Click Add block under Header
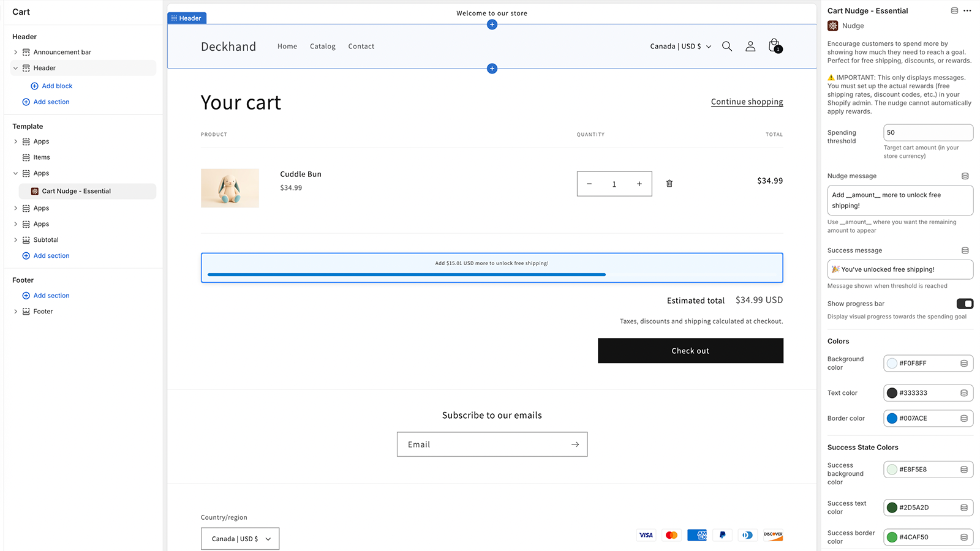Screen dimensions: 980x551 click(x=51, y=86)
